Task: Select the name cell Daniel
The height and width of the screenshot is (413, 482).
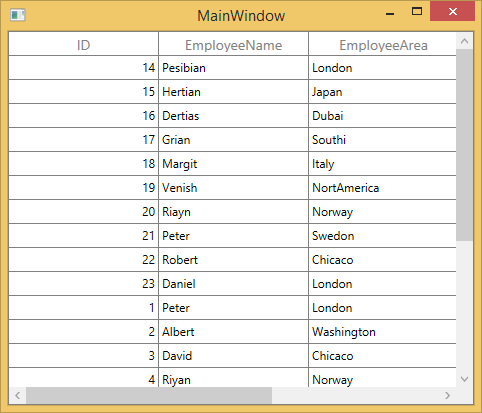Action: pyautogui.click(x=234, y=284)
